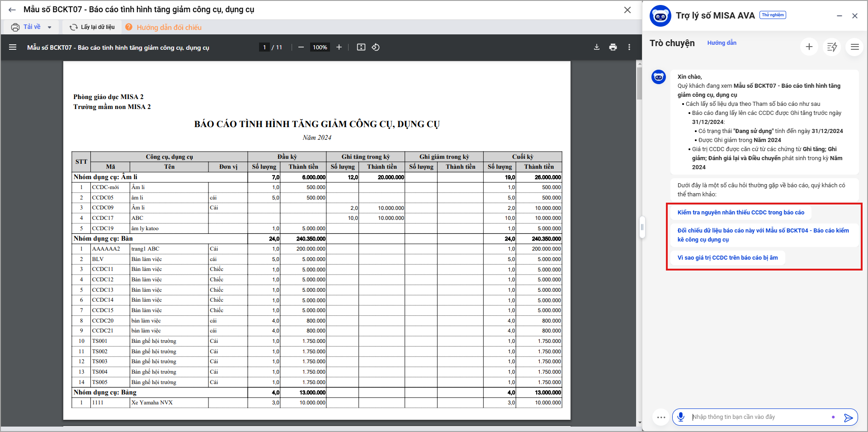Click Trường mầm non MISA 2 text
Image resolution: width=868 pixels, height=432 pixels.
click(112, 107)
